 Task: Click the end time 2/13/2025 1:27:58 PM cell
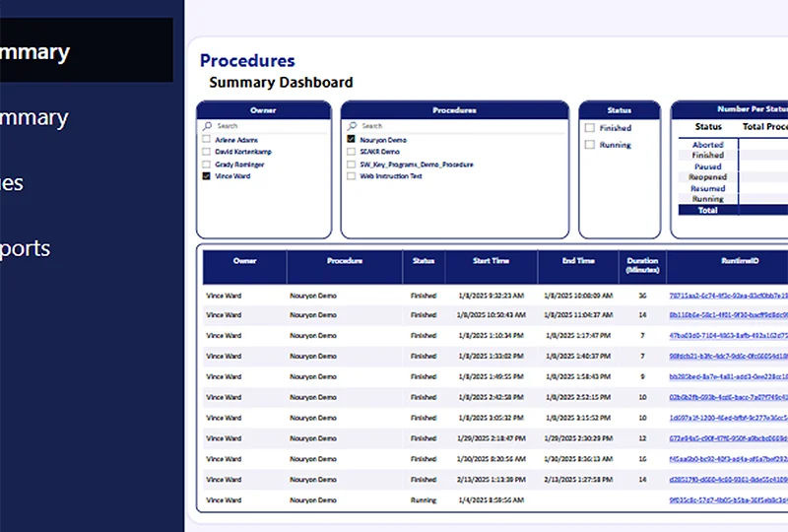tap(578, 480)
